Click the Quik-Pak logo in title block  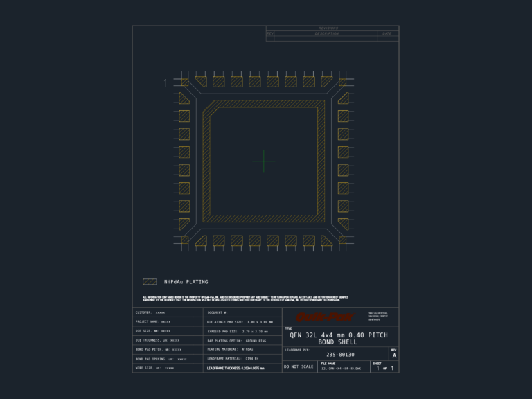[x=325, y=317]
